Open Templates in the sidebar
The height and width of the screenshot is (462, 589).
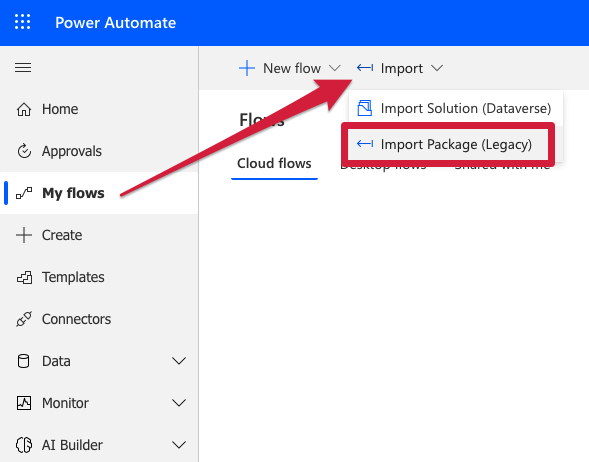pyautogui.click(x=99, y=277)
